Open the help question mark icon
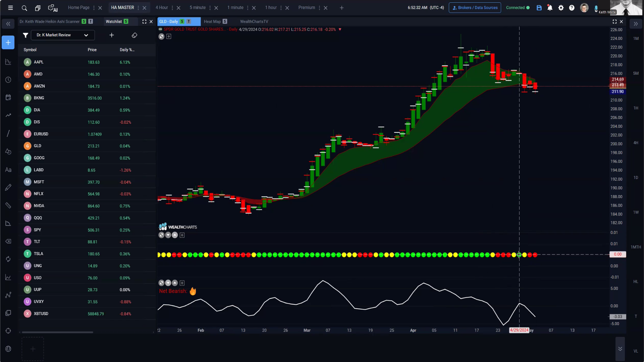 [x=572, y=8]
